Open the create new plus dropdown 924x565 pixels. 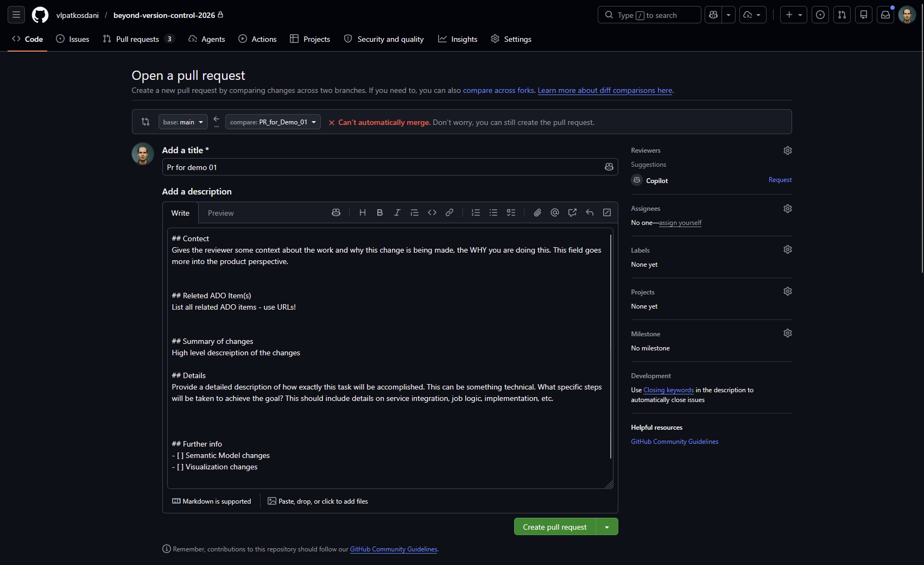[x=794, y=15]
